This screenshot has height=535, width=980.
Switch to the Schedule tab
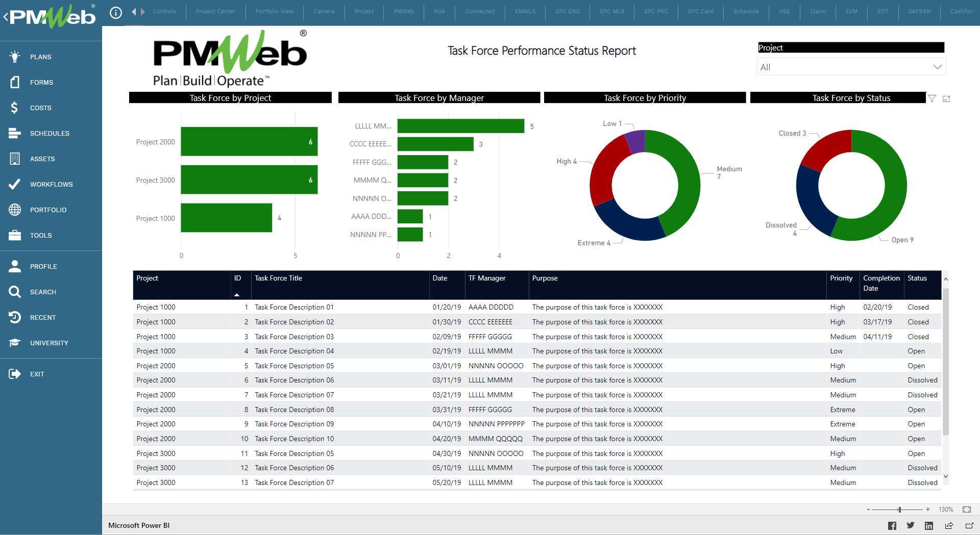coord(746,11)
